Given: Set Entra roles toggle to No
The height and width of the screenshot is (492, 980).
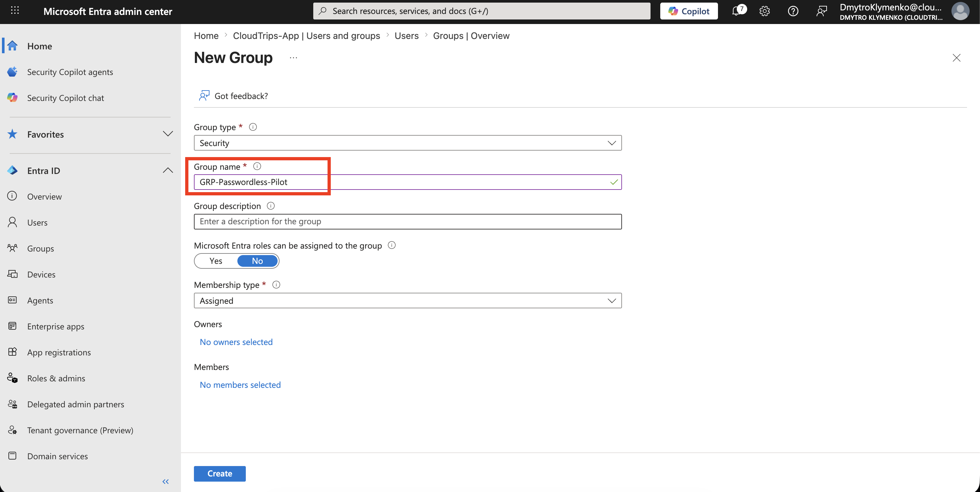Looking at the screenshot, I should tap(257, 261).
